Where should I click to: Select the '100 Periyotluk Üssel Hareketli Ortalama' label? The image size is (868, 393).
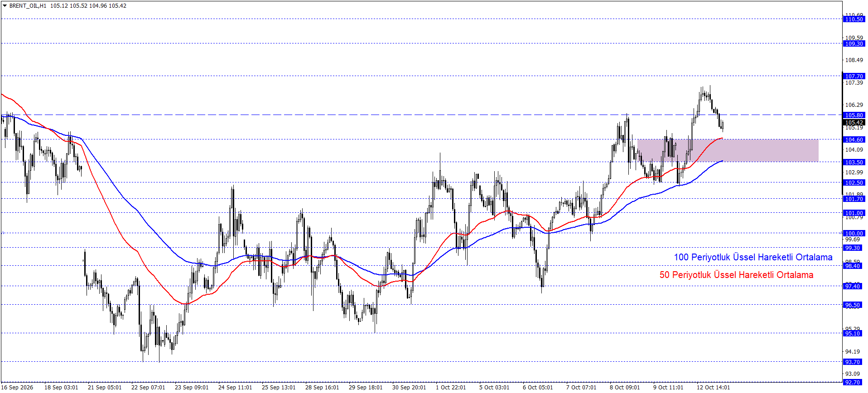point(753,257)
